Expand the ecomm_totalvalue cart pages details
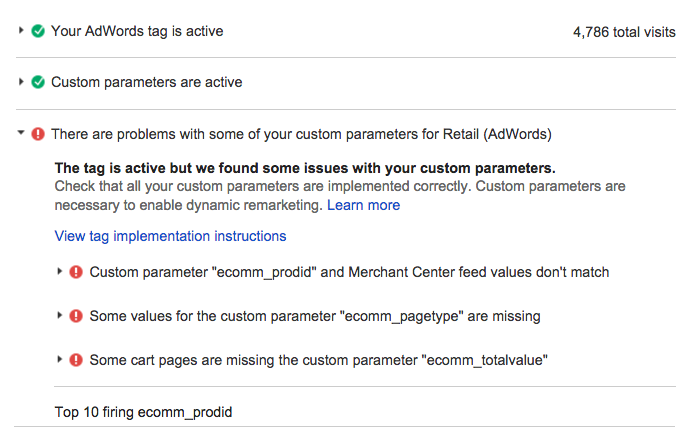Viewport: 688px width, 435px height. tap(59, 359)
